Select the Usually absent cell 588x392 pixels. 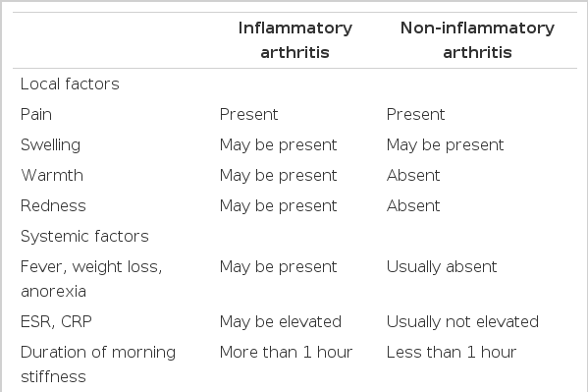(442, 267)
